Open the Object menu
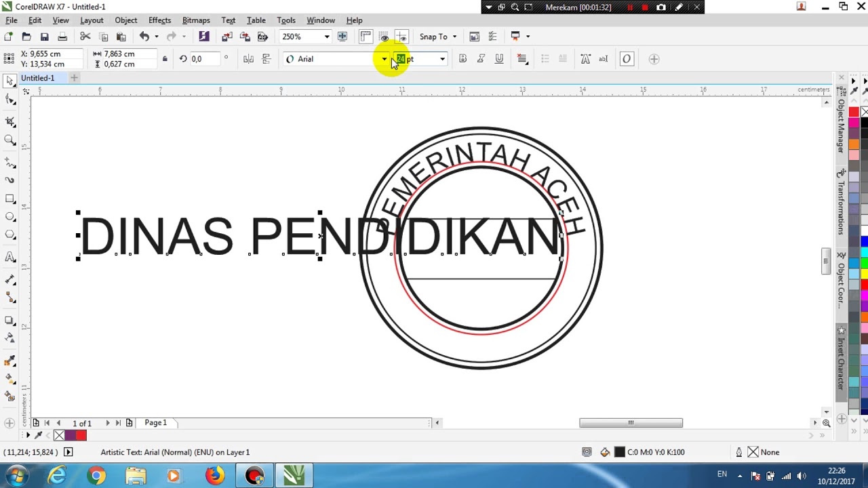Image resolution: width=868 pixels, height=488 pixels. coord(126,20)
